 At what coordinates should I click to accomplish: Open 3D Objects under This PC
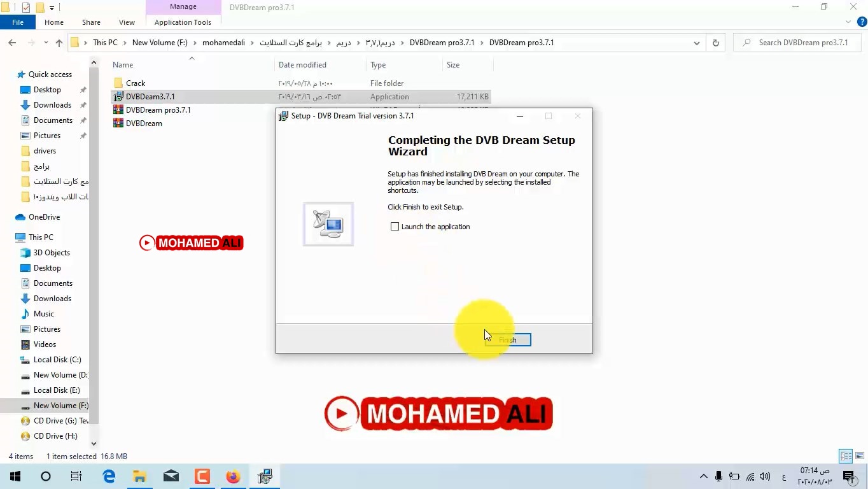(52, 253)
